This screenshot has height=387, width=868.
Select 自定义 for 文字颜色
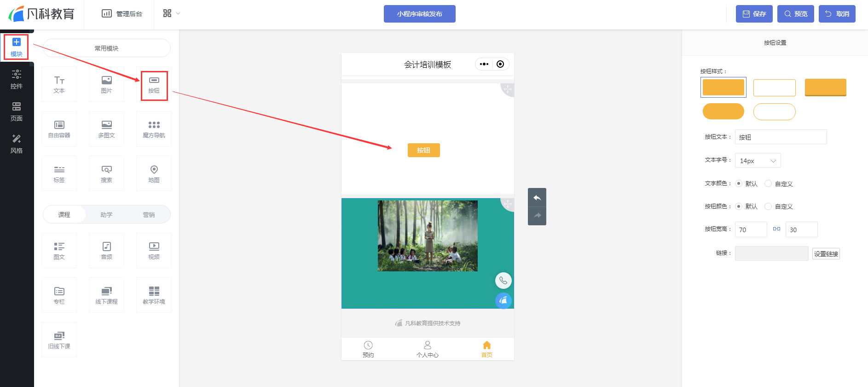coord(768,183)
